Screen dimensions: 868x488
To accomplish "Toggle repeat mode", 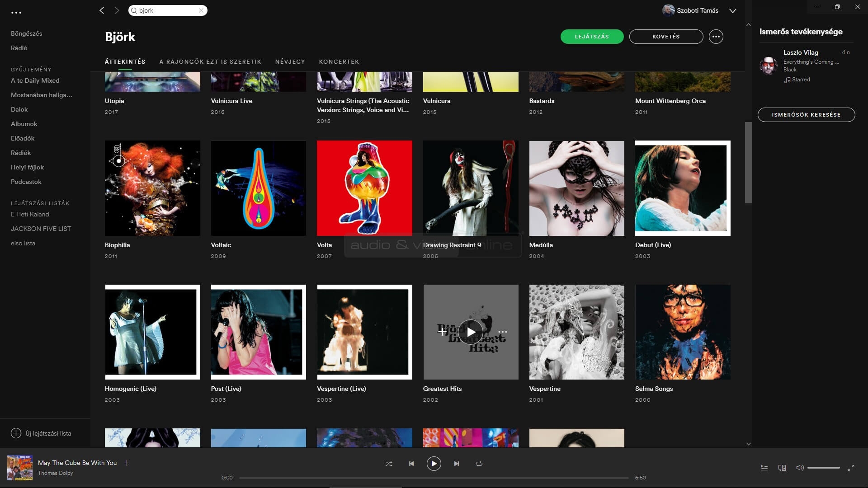I will [x=479, y=464].
